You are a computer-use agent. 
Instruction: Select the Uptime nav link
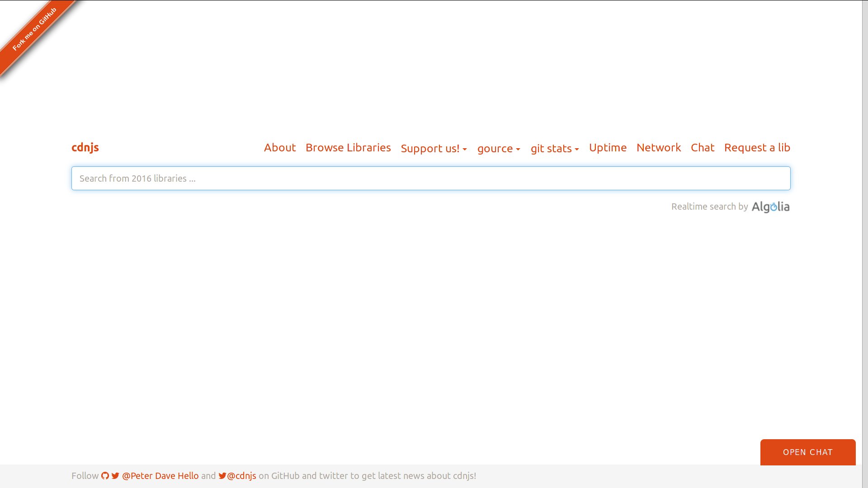(x=608, y=148)
